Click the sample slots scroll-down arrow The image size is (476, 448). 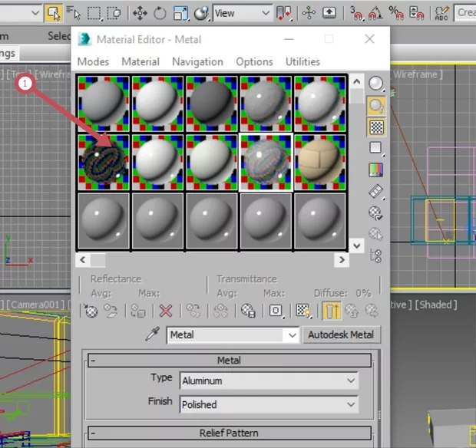(356, 245)
